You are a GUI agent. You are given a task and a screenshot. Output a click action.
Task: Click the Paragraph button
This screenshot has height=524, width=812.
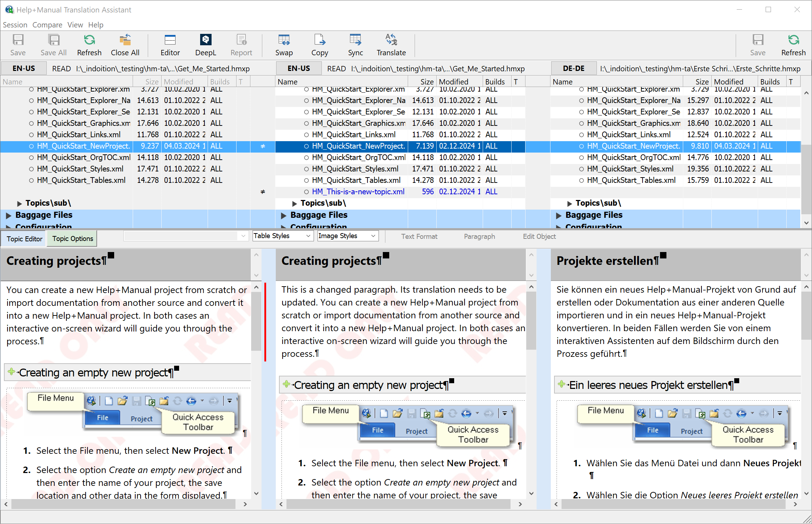coord(479,236)
